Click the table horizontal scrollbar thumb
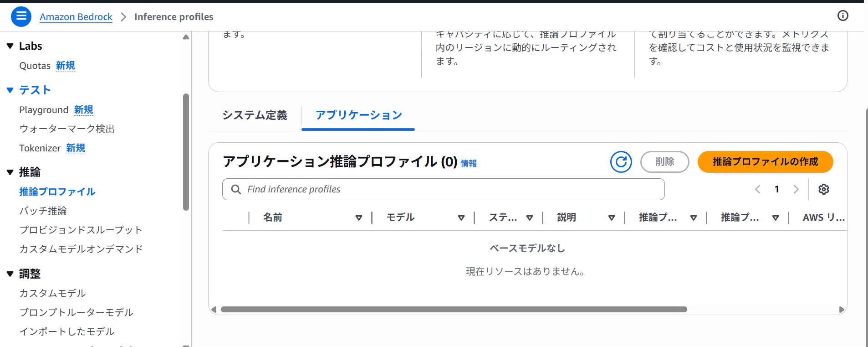Screen dimensions: 868x347 coord(454,310)
